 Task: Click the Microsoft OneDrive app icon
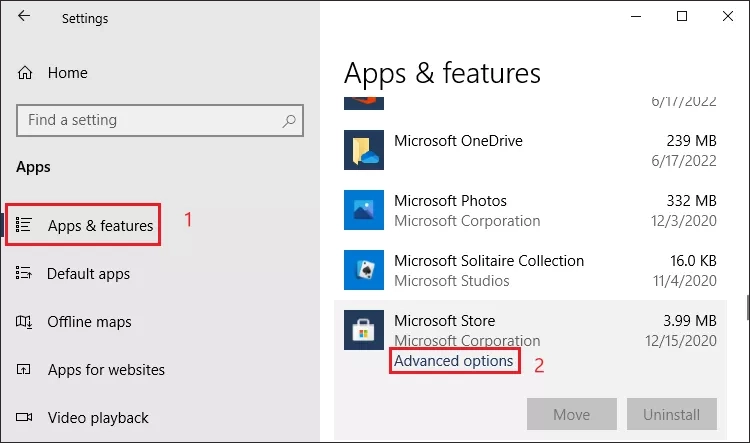tap(364, 150)
